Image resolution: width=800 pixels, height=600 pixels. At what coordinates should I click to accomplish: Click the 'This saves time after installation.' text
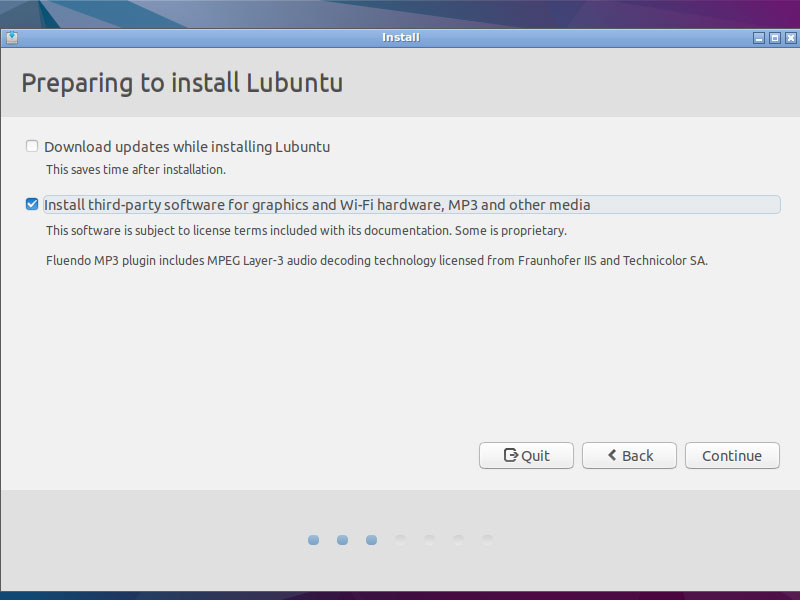pyautogui.click(x=136, y=169)
